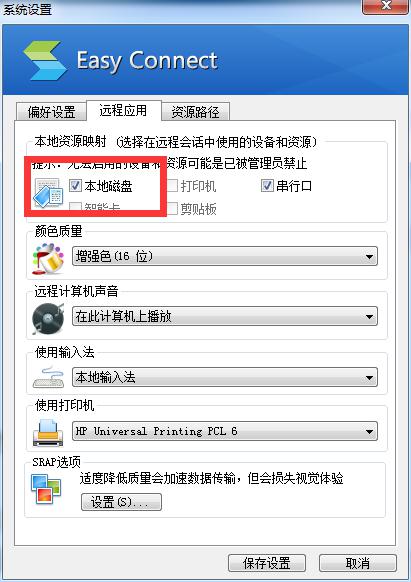Open SRAP 设置(S)... button
Image resolution: width=411 pixels, height=582 pixels.
pos(121,502)
